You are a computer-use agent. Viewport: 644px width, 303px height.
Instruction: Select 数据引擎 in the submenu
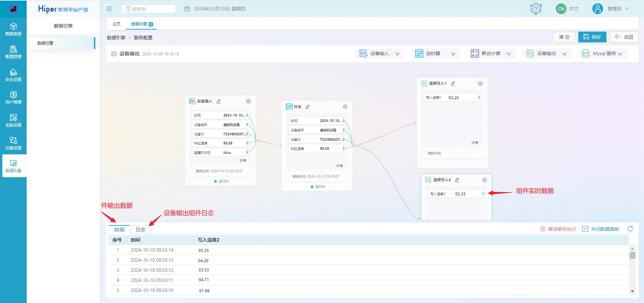(x=62, y=43)
